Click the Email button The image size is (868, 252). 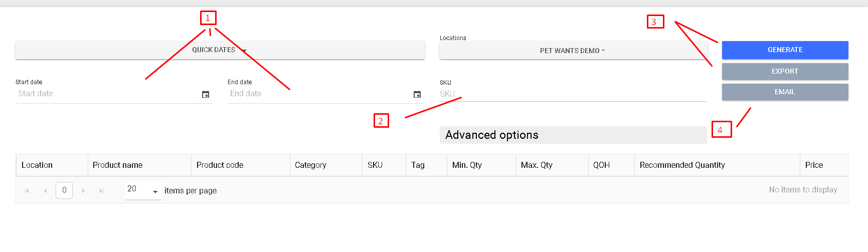point(785,92)
